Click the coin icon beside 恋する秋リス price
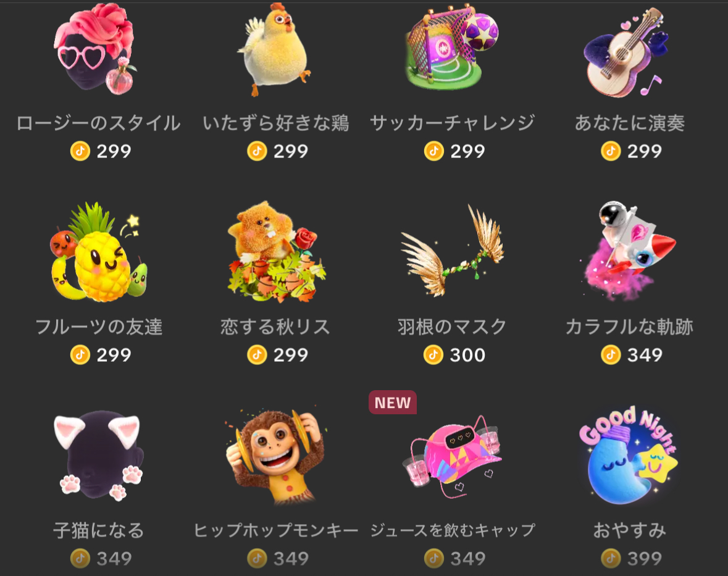Image resolution: width=728 pixels, height=576 pixels. coord(257,355)
